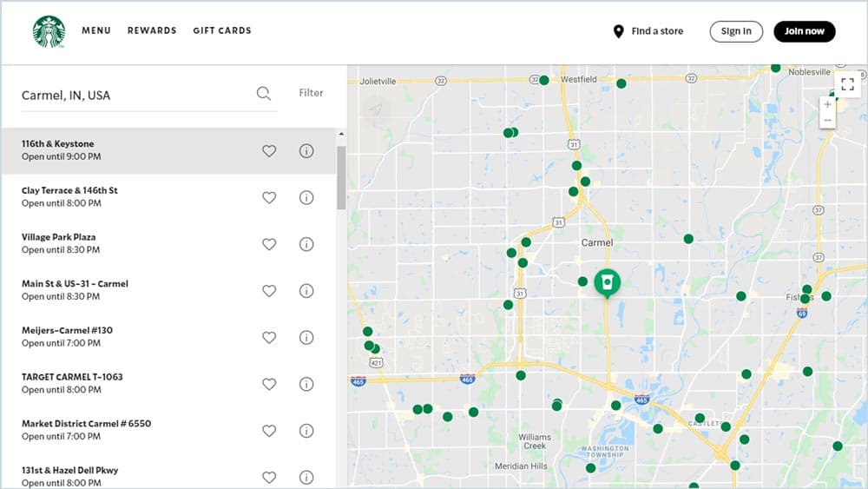The image size is (868, 489).
Task: Click map fullscreen icon
Action: tap(847, 84)
